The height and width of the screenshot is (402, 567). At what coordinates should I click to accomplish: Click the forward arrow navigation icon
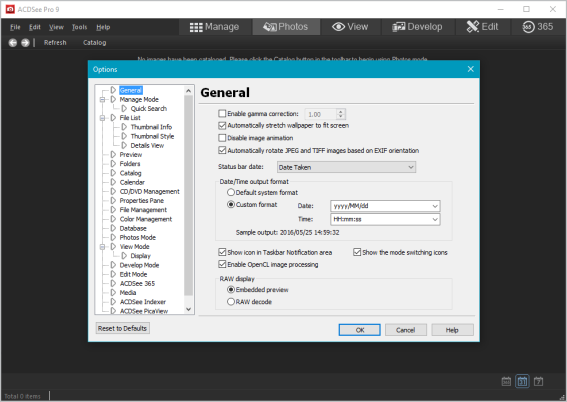(25, 43)
